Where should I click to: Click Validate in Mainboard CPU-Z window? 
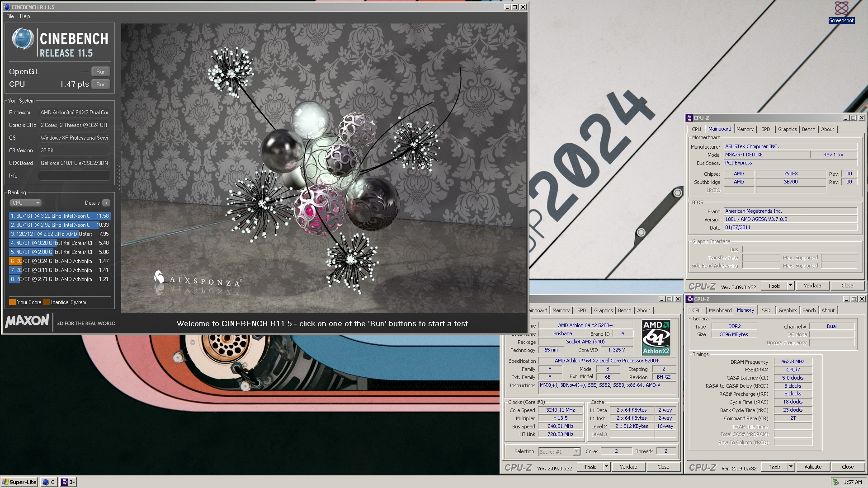(x=812, y=286)
